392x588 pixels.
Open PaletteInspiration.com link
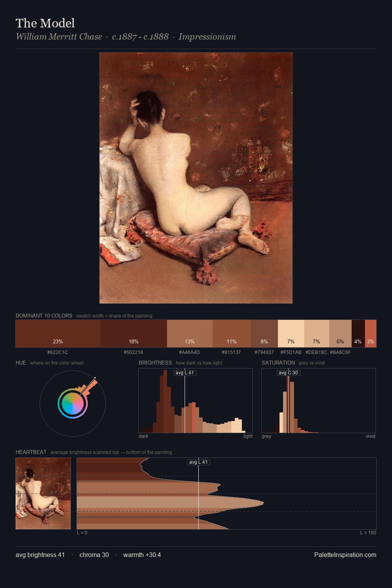(x=345, y=555)
